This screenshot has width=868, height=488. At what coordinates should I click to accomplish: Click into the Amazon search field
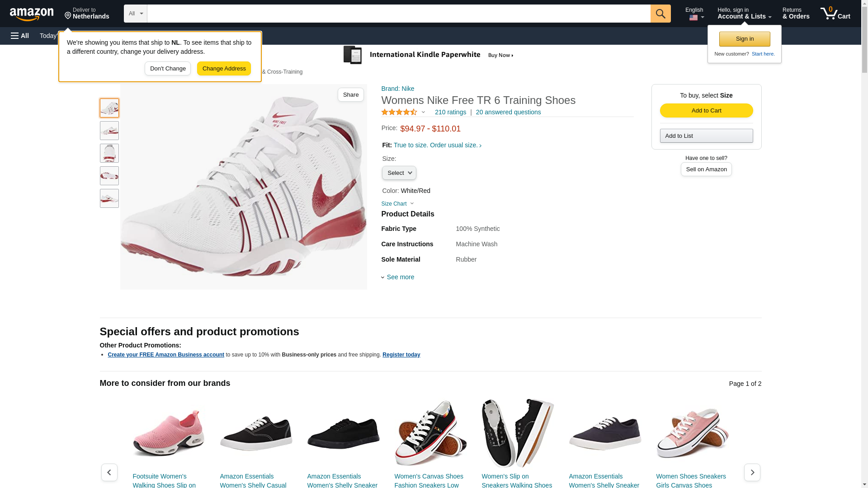tap(398, 14)
